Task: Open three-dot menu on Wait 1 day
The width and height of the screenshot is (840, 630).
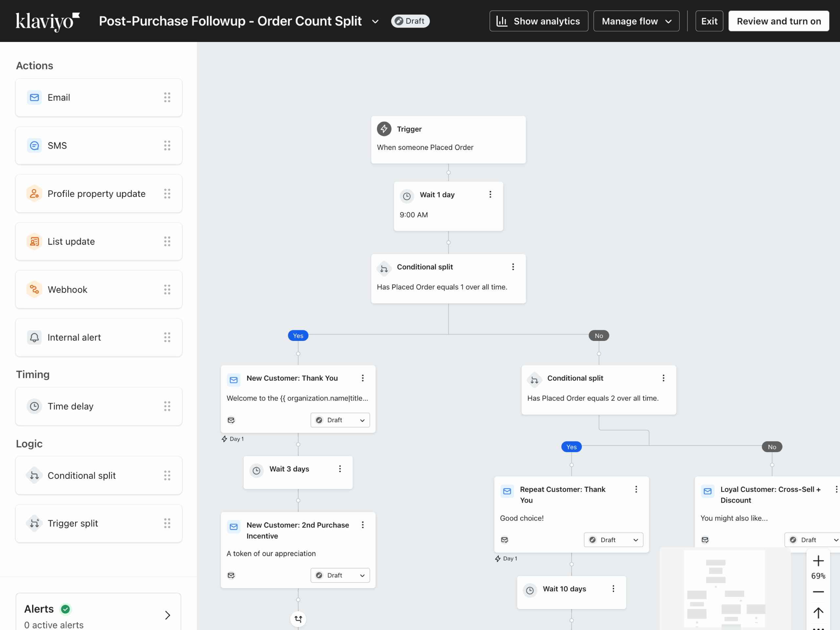Action: [490, 195]
